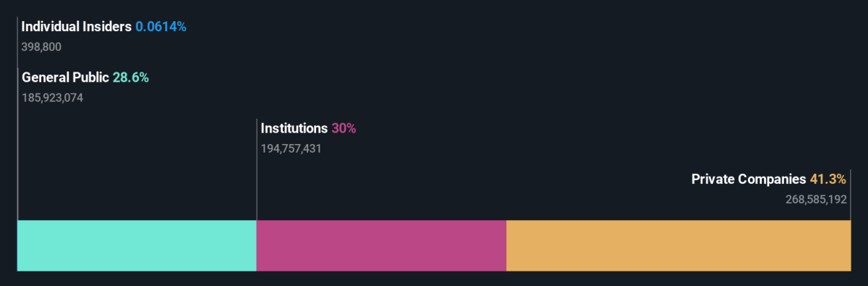868x286 pixels.
Task: Click the Institutions vertical marker line
Action: 257,170
